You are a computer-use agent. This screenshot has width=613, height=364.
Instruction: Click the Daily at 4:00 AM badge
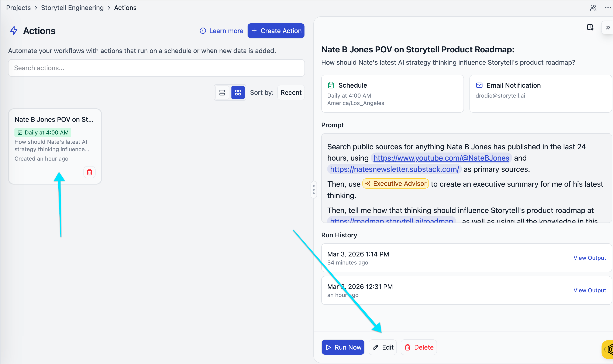point(43,132)
